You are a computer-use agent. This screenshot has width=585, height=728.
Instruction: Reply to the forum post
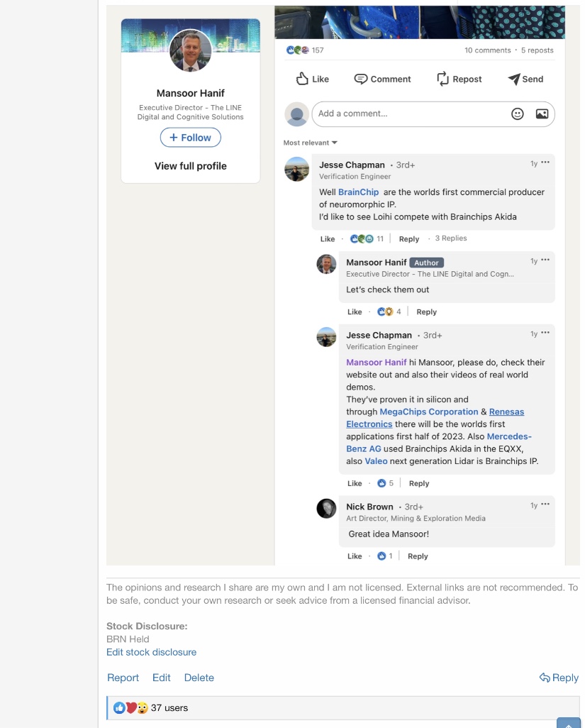coord(559,678)
